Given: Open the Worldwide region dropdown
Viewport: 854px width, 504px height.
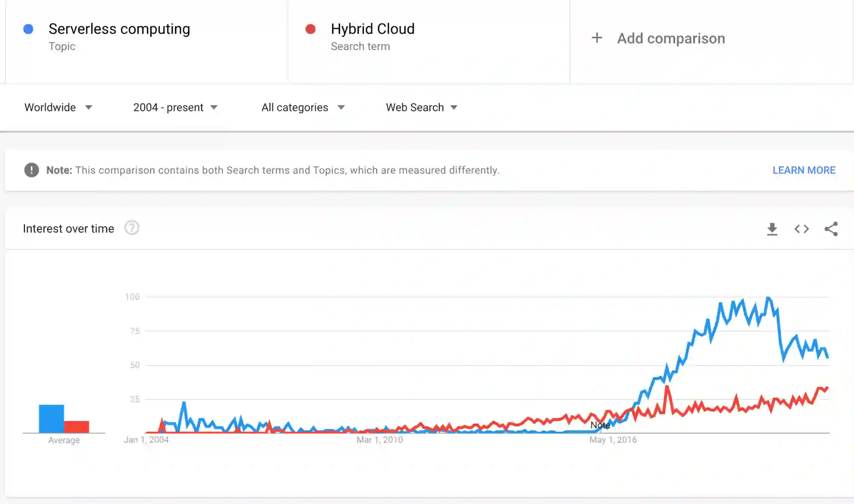Looking at the screenshot, I should pyautogui.click(x=58, y=108).
